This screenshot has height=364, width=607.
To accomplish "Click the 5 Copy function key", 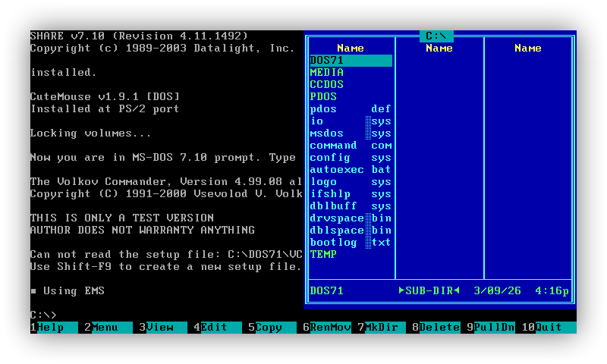I will tap(272, 328).
